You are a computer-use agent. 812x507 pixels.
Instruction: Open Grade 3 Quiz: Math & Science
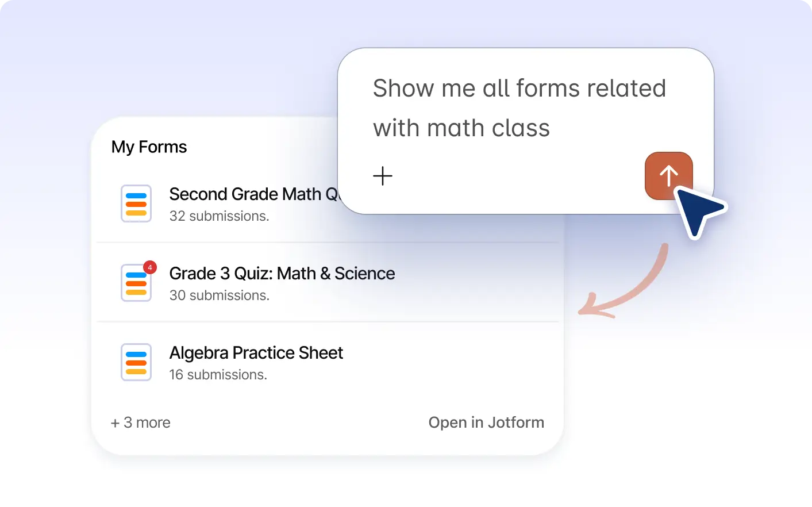coord(282,274)
